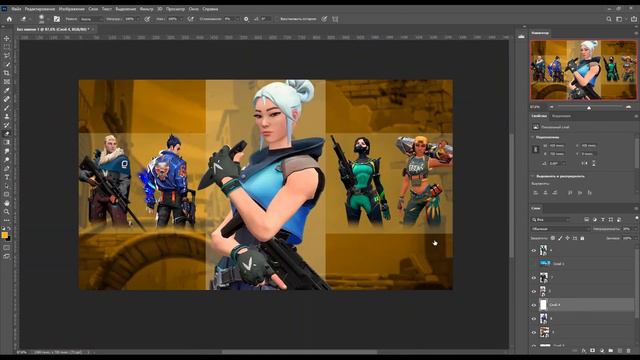Click zoom out button in Navigator
The width and height of the screenshot is (640, 360).
(552, 107)
